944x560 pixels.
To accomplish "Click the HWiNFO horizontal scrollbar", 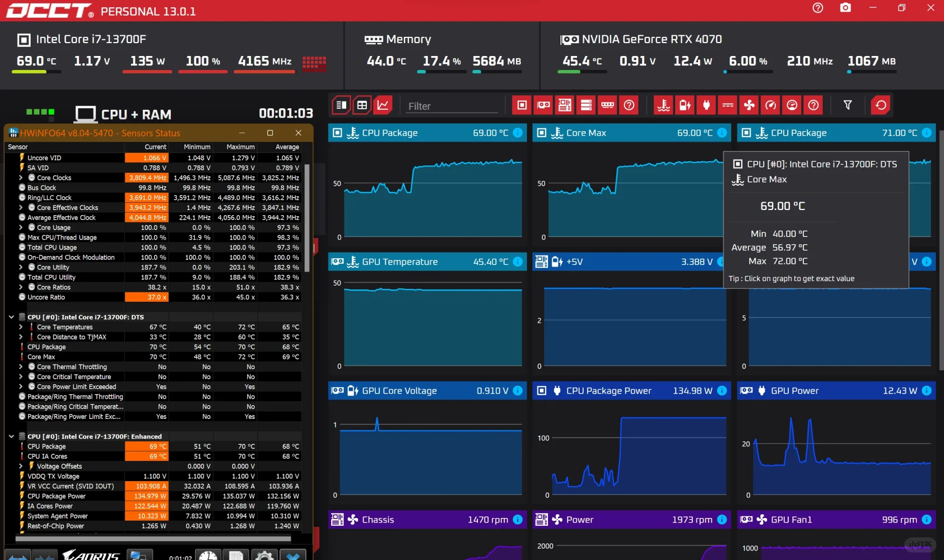I will coord(153,538).
